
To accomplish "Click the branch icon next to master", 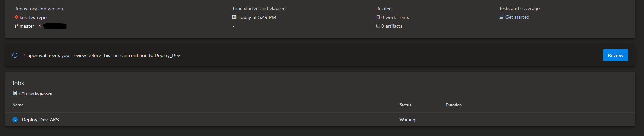I will (16, 26).
